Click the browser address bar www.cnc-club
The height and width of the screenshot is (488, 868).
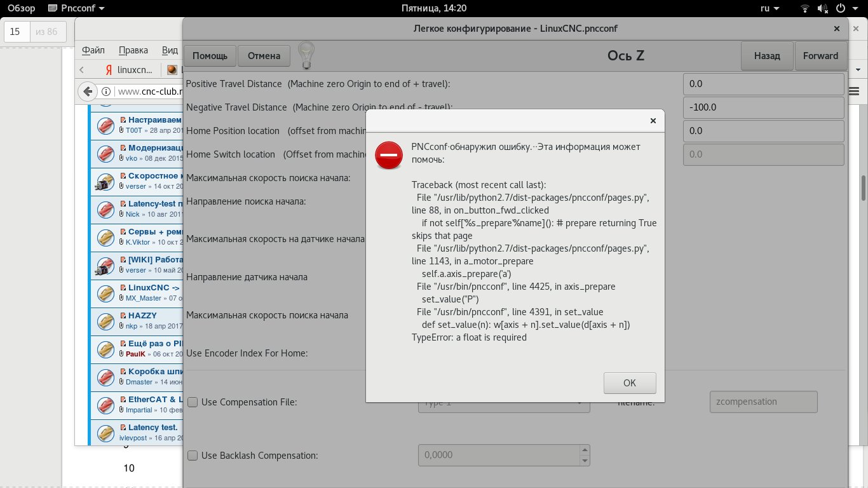(149, 91)
